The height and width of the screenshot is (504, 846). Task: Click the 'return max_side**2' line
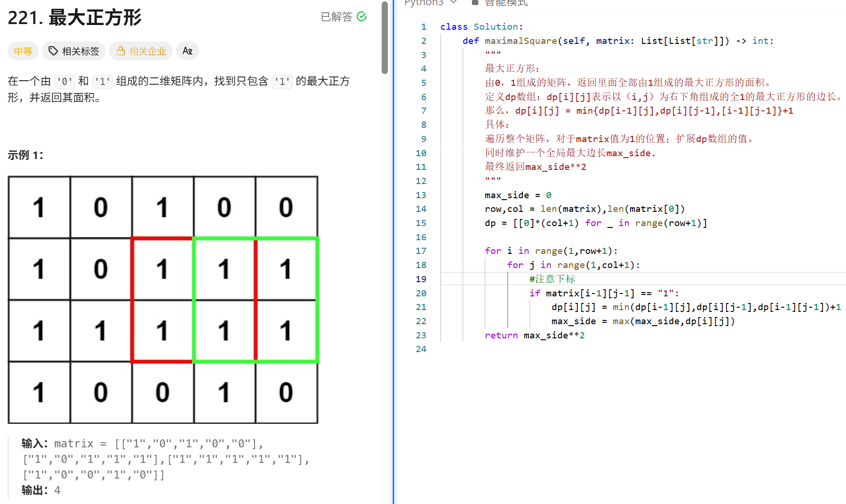click(534, 335)
